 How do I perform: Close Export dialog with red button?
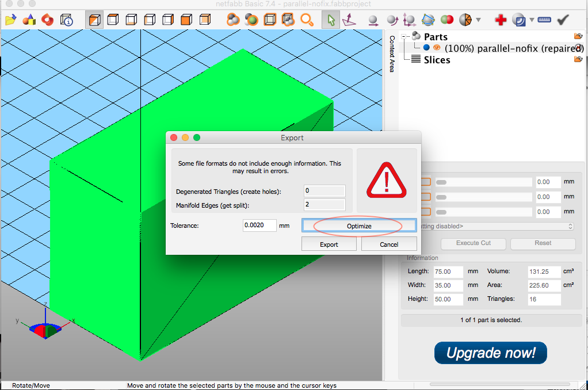[174, 137]
